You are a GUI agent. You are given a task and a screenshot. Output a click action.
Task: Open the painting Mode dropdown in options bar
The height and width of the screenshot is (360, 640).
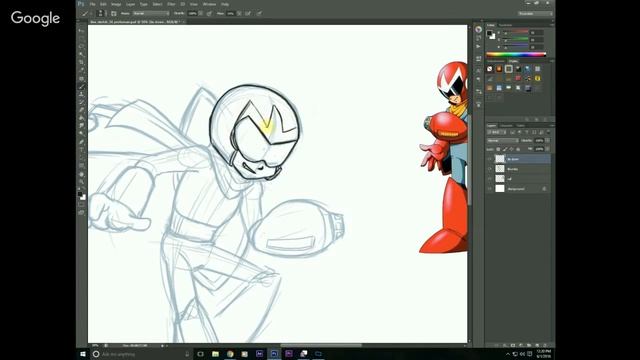[x=151, y=13]
